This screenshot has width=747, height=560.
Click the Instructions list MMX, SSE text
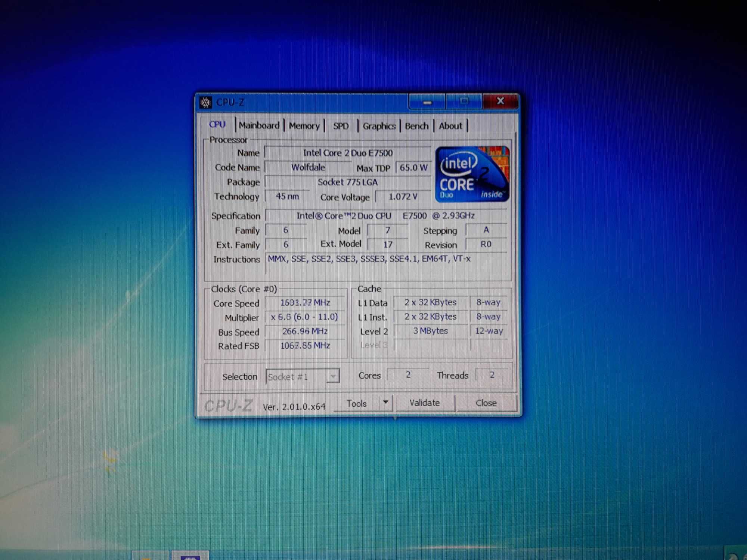tap(369, 259)
